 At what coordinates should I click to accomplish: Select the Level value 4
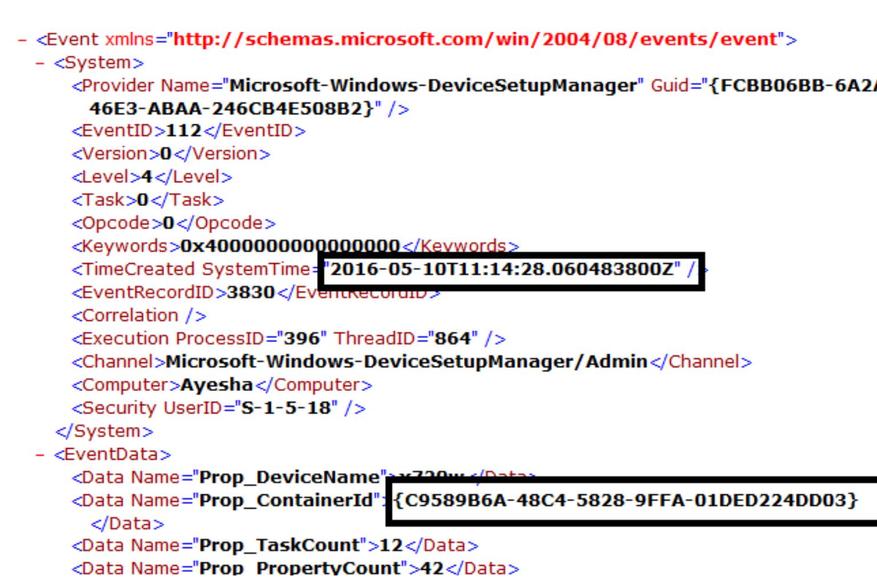pos(146,178)
